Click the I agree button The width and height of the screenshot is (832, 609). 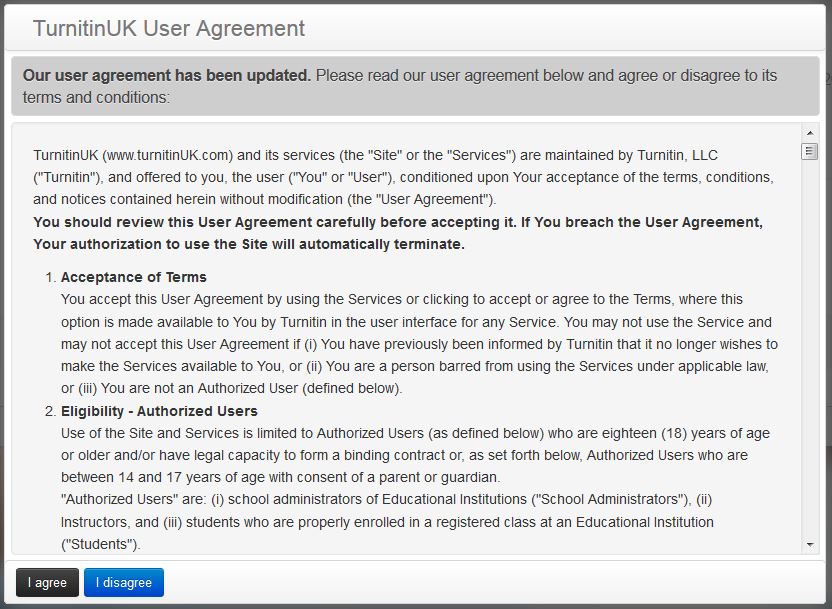pos(47,583)
